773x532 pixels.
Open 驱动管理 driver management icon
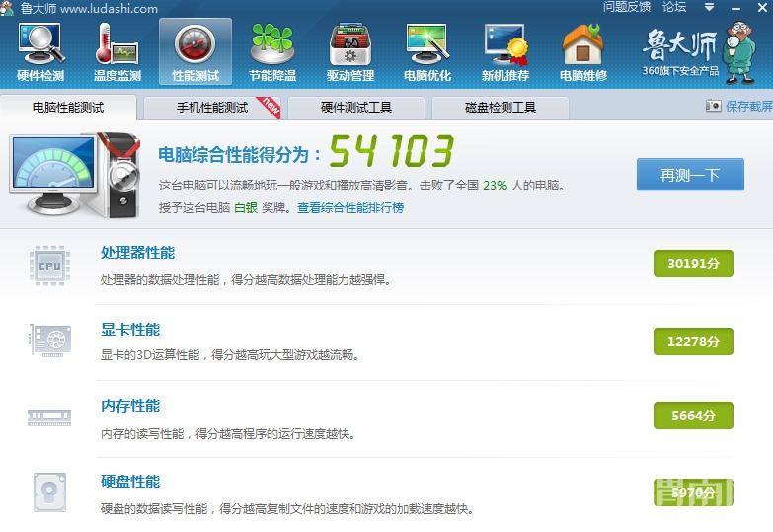350,51
